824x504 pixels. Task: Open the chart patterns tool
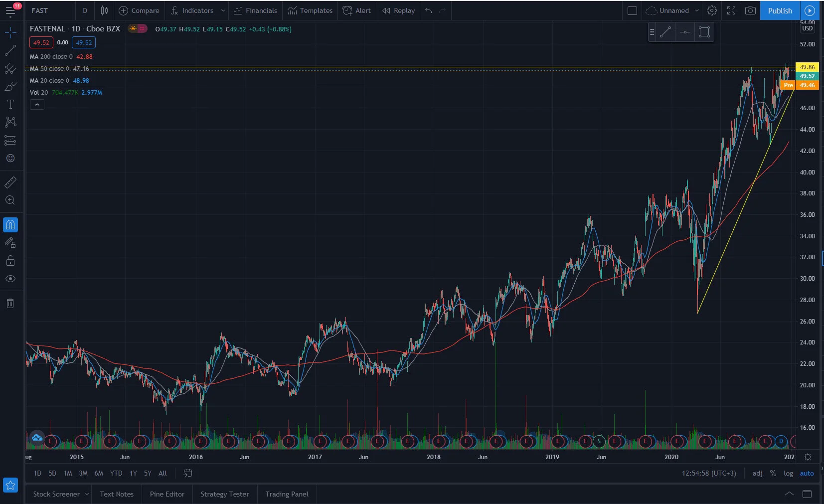[10, 122]
